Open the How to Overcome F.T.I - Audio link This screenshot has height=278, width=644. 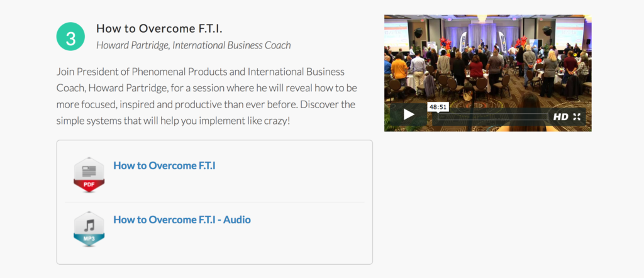pyautogui.click(x=182, y=220)
